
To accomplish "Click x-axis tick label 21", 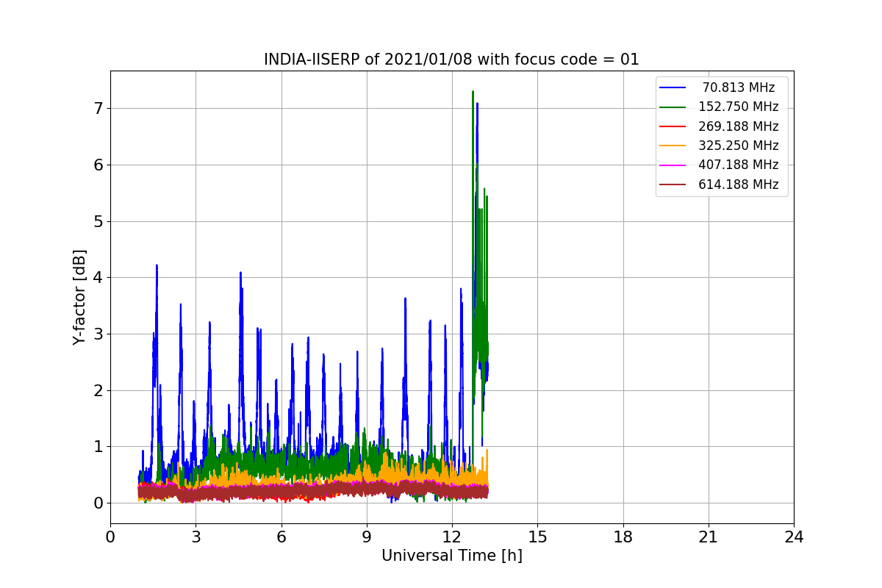I will click(x=709, y=537).
